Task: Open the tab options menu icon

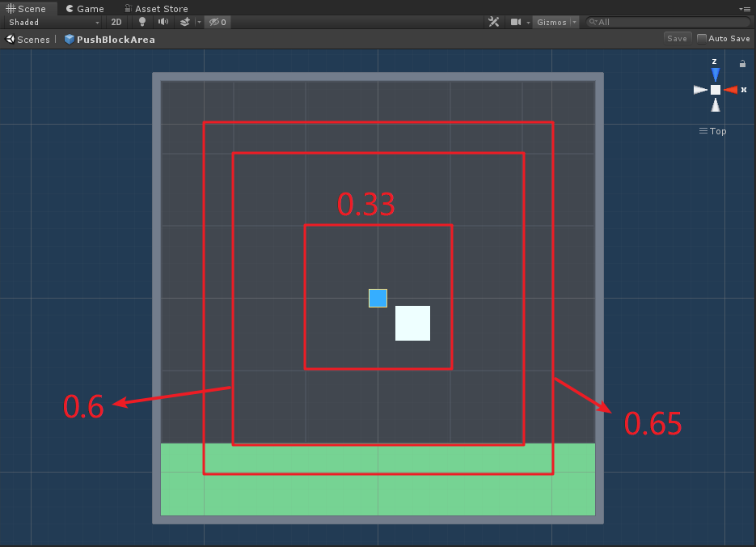Action: point(745,9)
